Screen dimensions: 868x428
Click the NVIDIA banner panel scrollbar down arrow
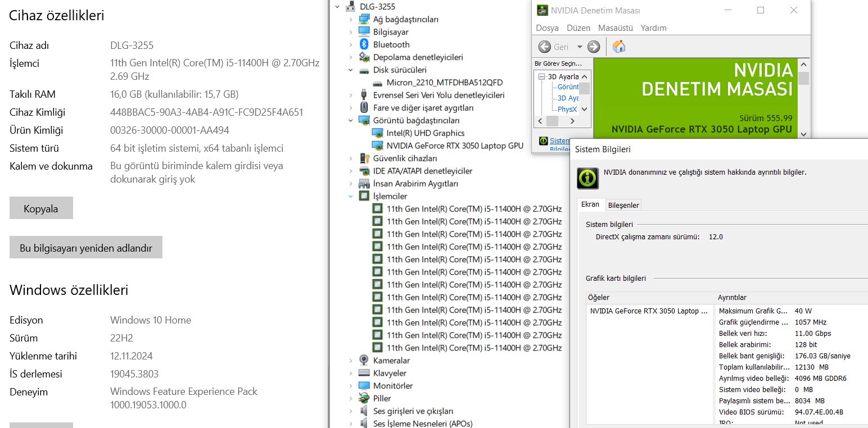[803, 134]
